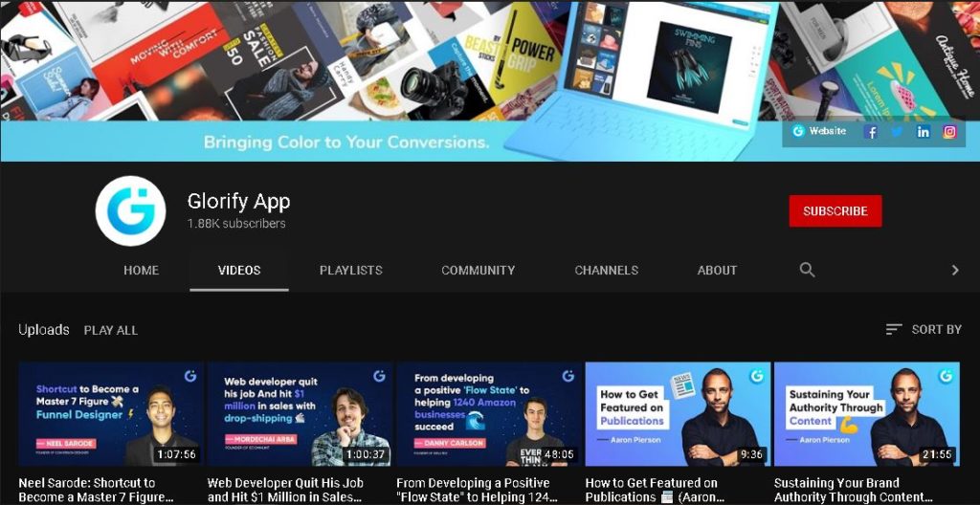980x505 pixels.
Task: Open the SORT BY dropdown
Action: tap(924, 329)
